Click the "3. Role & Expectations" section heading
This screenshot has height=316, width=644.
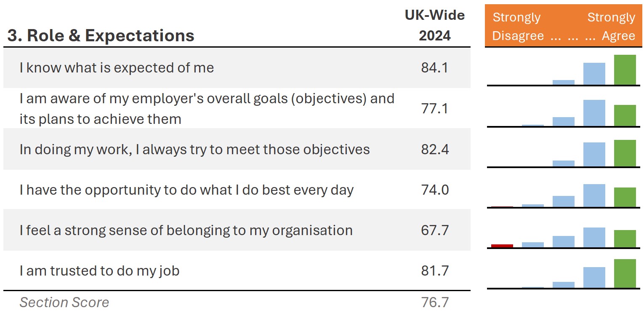tap(101, 36)
